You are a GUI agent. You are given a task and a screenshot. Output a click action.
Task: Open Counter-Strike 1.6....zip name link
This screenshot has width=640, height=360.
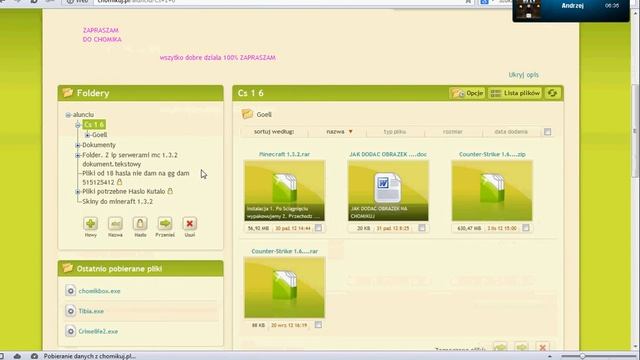[492, 154]
